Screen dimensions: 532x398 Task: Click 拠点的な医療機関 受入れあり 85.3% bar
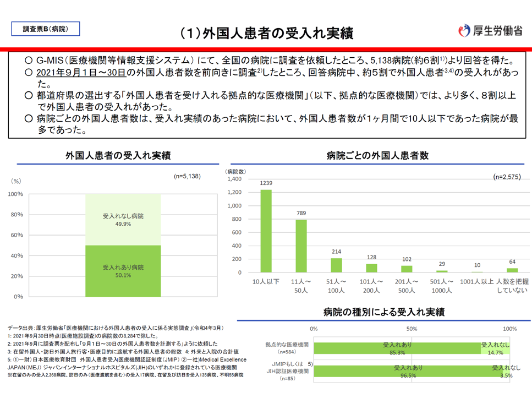397,348
